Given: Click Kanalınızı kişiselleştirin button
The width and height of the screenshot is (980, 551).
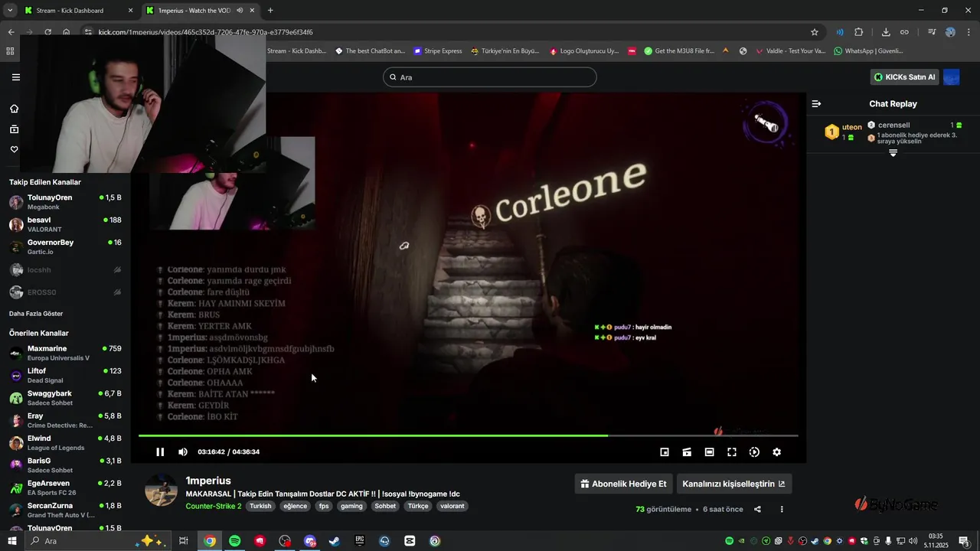Looking at the screenshot, I should [733, 484].
